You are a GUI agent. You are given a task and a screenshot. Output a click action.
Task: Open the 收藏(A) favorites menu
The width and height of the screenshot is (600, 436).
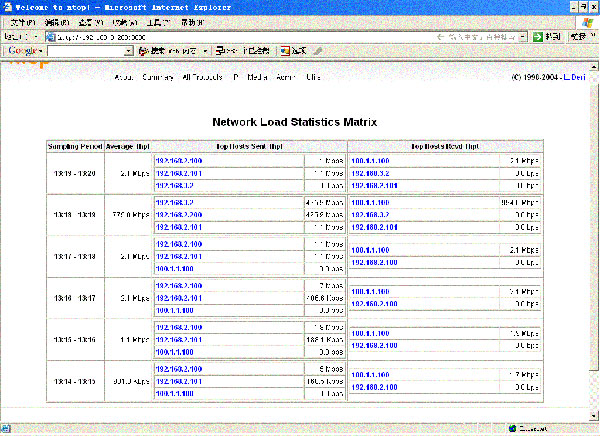pyautogui.click(x=125, y=23)
